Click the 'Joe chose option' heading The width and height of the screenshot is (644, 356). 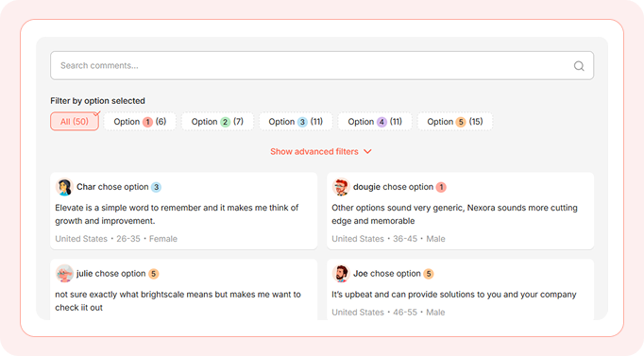(387, 274)
